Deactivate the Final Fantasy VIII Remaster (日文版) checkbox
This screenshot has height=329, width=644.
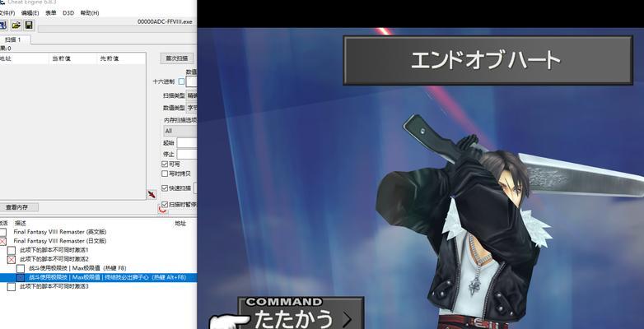click(x=3, y=241)
